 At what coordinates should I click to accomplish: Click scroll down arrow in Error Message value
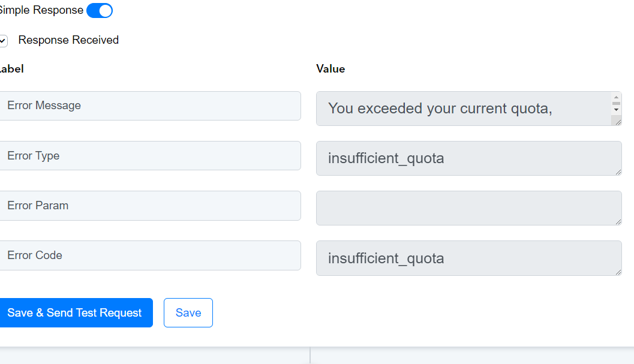click(x=616, y=110)
